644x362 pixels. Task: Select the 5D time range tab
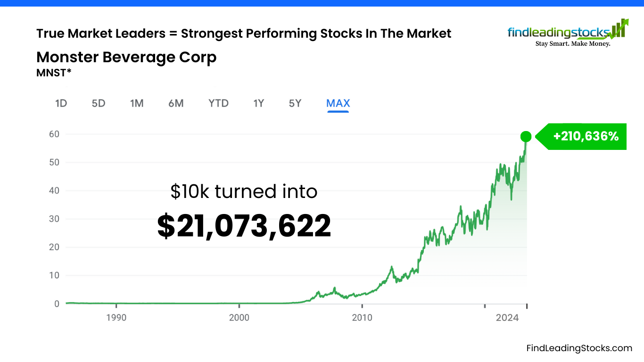click(x=99, y=103)
